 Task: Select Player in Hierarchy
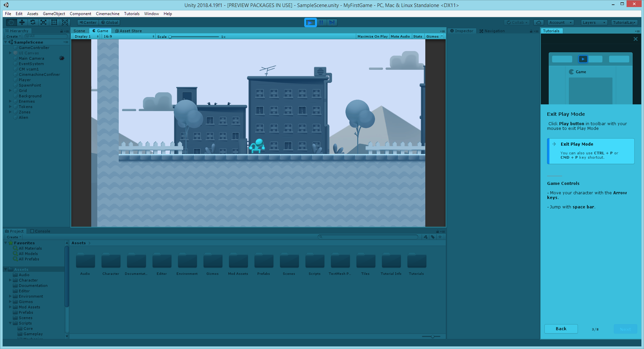click(25, 80)
